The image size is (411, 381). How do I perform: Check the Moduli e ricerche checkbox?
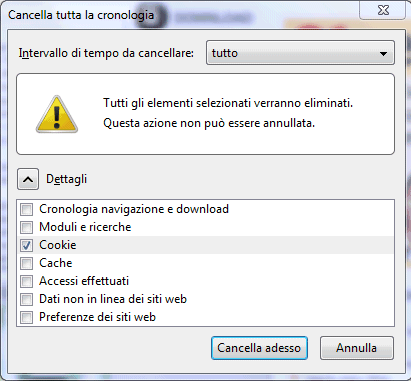tap(27, 228)
